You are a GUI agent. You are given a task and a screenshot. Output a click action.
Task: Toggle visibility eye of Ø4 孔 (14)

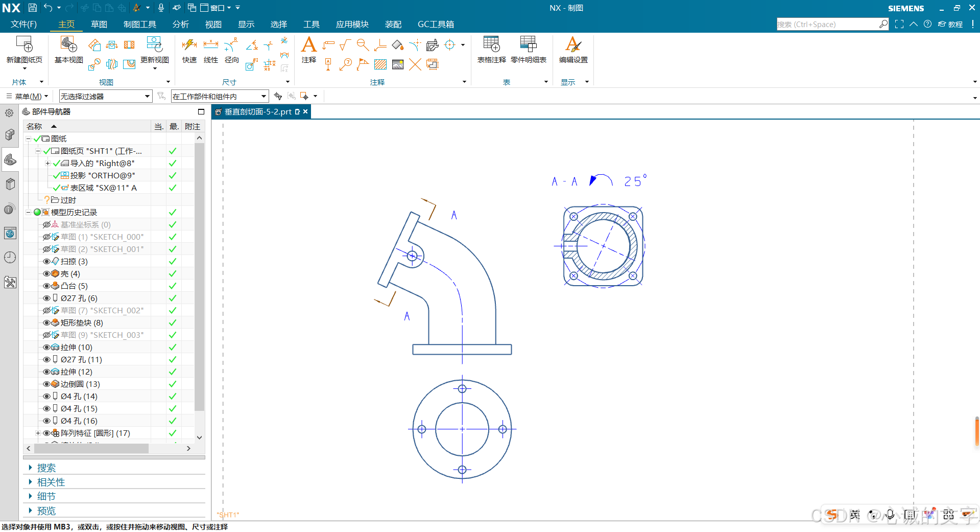46,396
